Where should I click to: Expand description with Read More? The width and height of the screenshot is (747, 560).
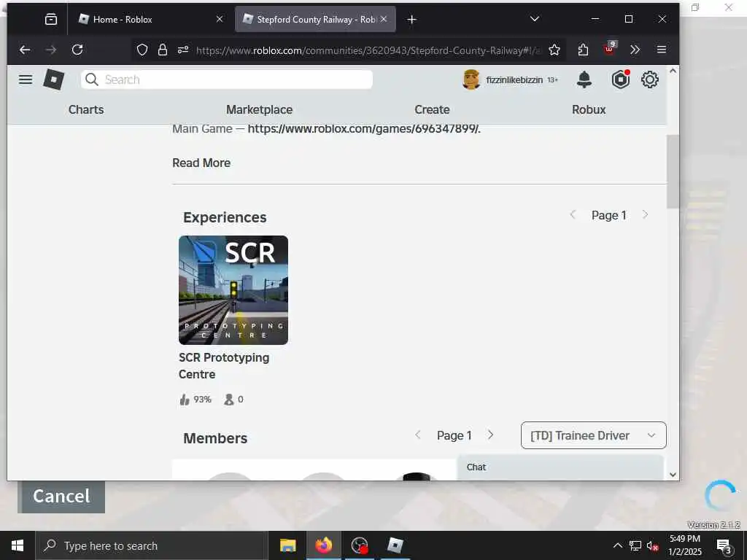(x=201, y=163)
